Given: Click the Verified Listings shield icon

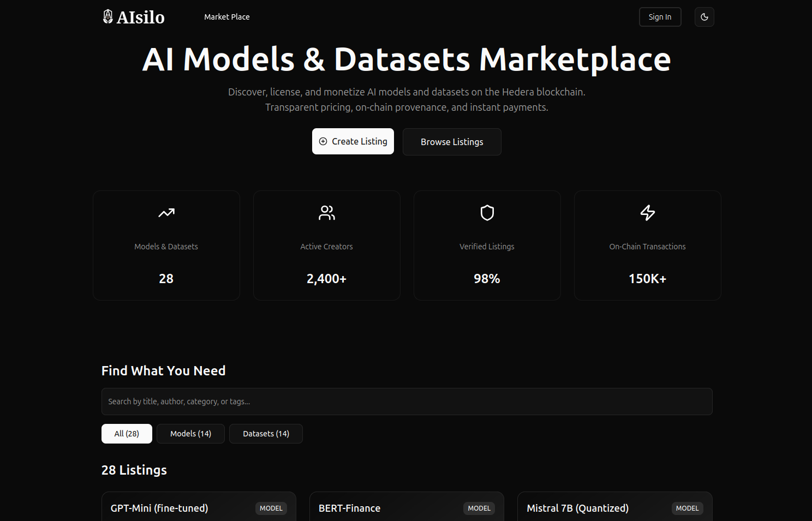Looking at the screenshot, I should pos(487,213).
